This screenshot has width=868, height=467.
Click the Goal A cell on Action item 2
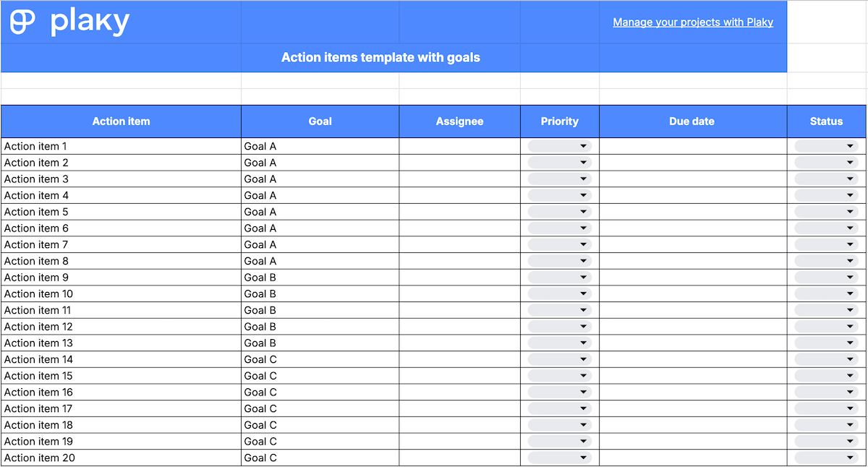320,162
